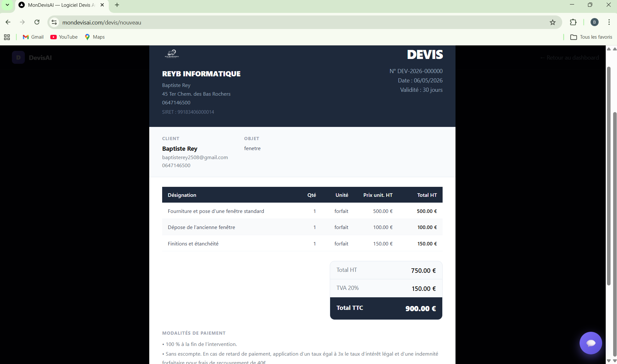Click the REYB INFORMATIQUE heading

point(201,74)
